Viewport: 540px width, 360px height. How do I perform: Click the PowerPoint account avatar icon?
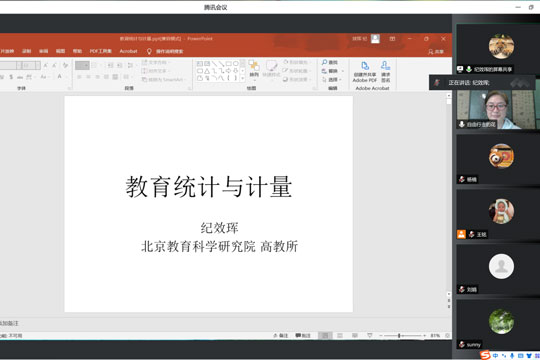coord(375,39)
